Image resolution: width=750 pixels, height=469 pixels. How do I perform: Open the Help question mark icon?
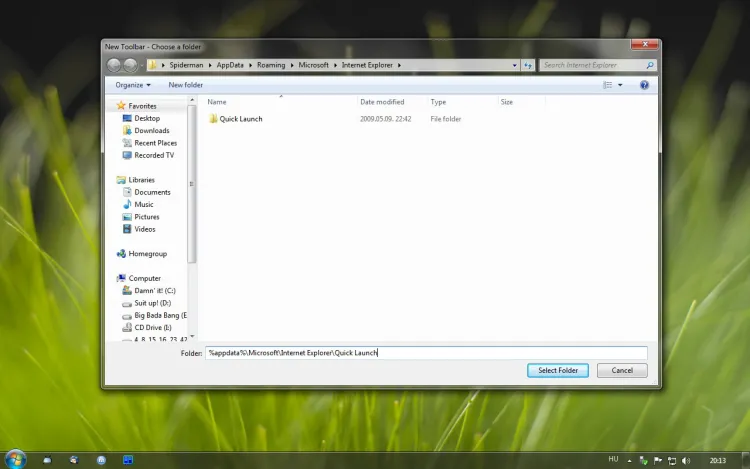tap(644, 85)
